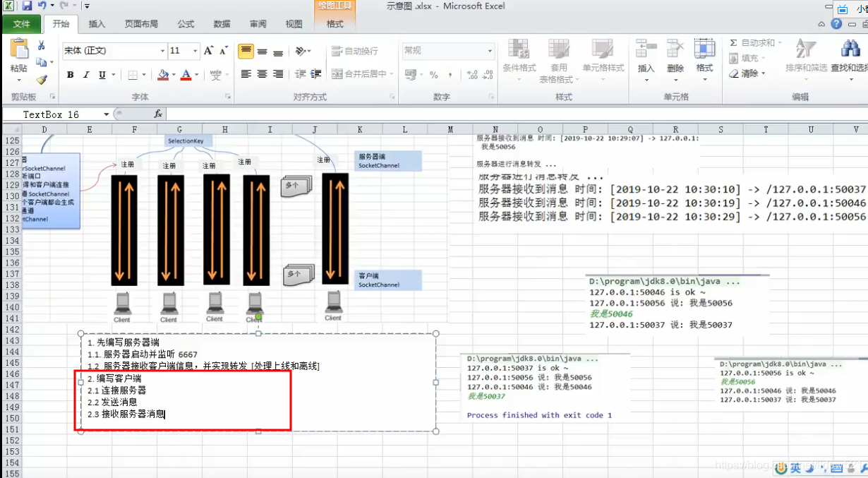Viewport: 868px width, 478px height.
Task: Toggle center text horizontally
Action: point(262,74)
